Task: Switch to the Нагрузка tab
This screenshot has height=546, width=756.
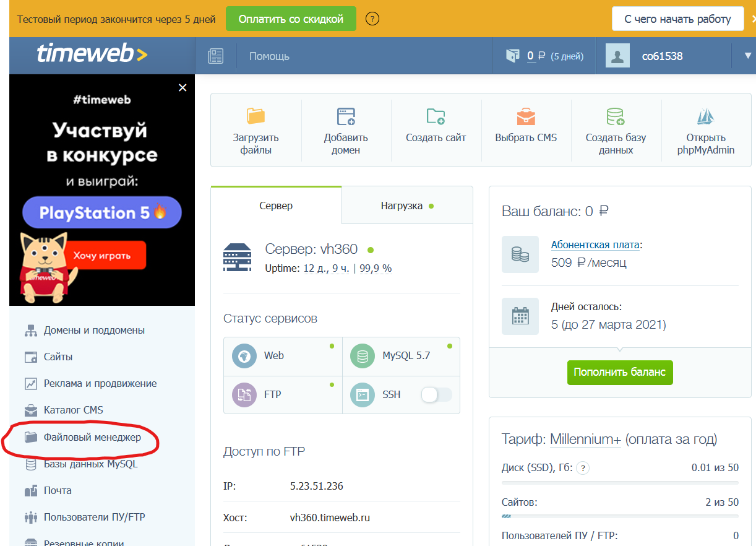Action: (x=407, y=206)
